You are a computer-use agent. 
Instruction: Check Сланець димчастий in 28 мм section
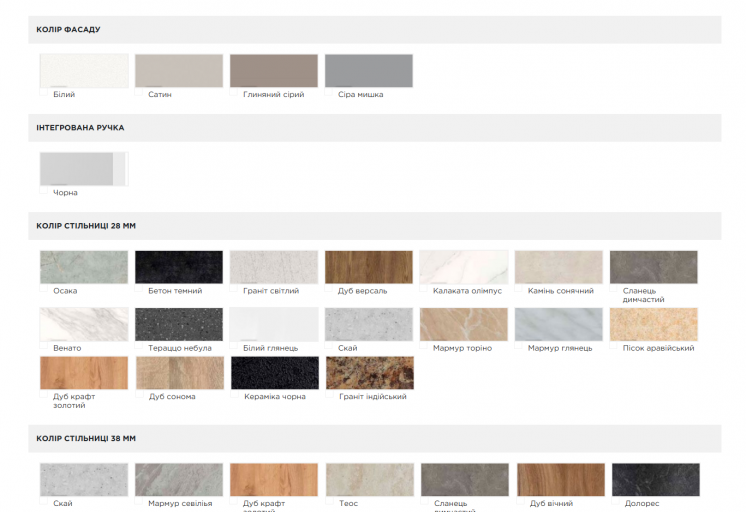click(x=613, y=288)
